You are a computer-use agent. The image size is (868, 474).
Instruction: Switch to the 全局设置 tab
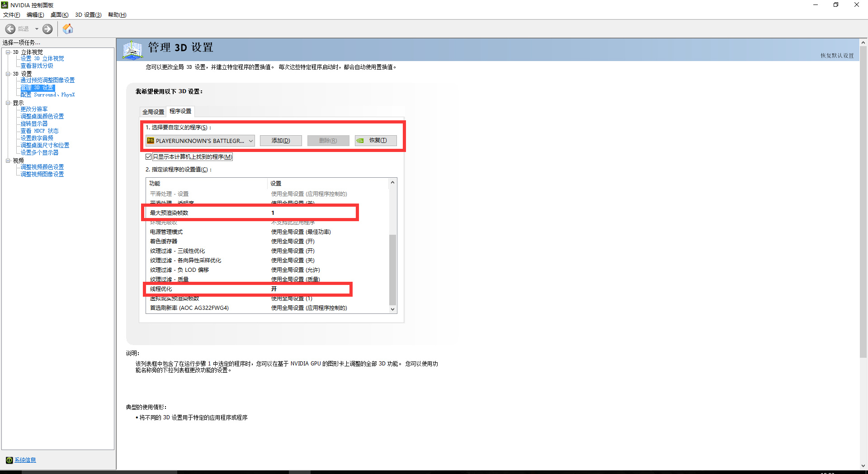[153, 112]
